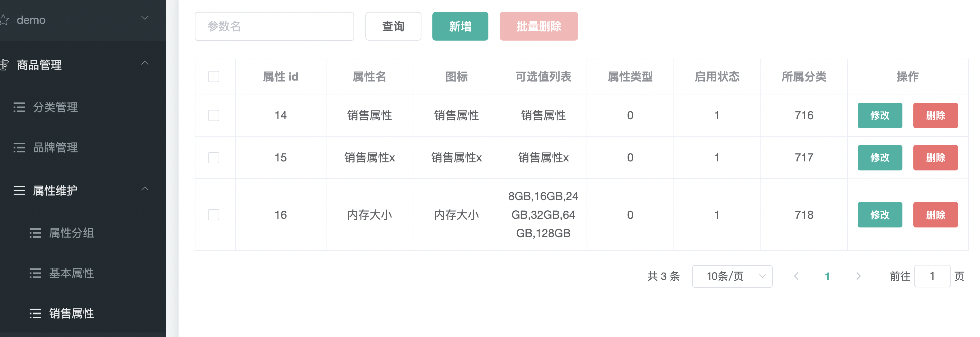Click the list icon beside 基本属性
This screenshot has width=980, height=337.
coord(35,274)
